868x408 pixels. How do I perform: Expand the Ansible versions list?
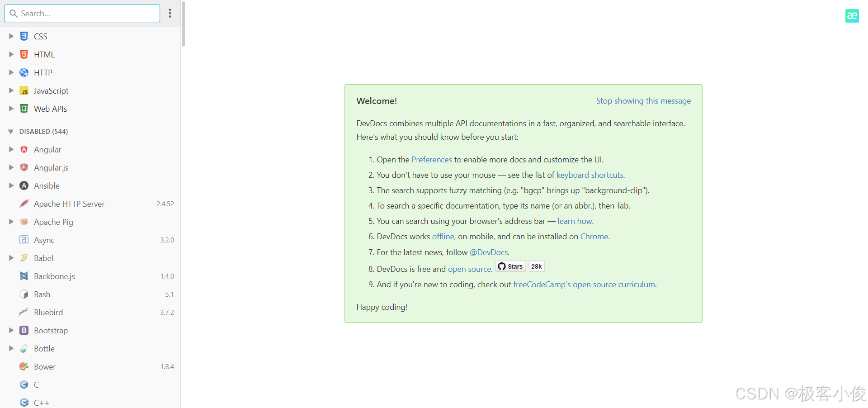pos(11,185)
